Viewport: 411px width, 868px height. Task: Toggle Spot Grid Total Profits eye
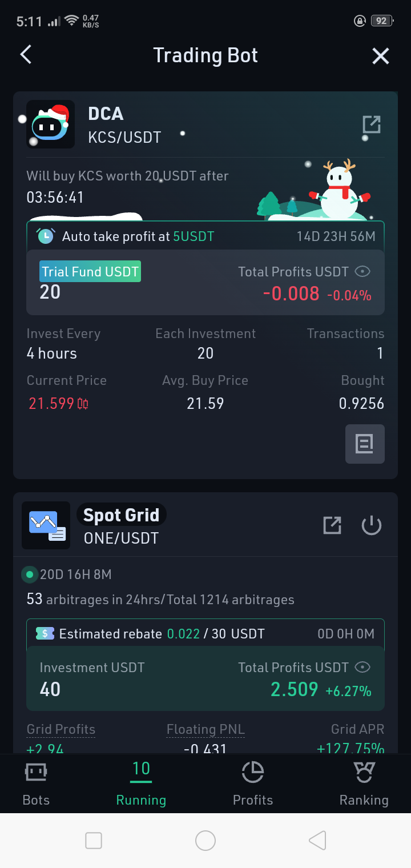[x=362, y=667]
